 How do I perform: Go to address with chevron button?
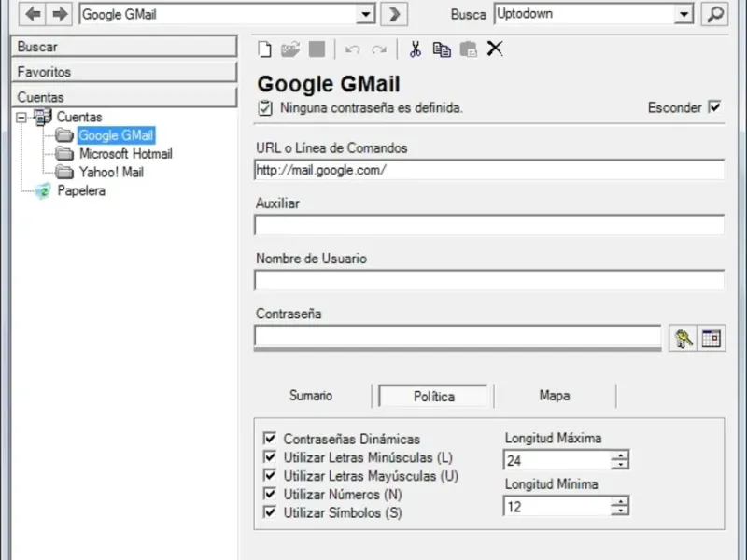click(x=394, y=14)
